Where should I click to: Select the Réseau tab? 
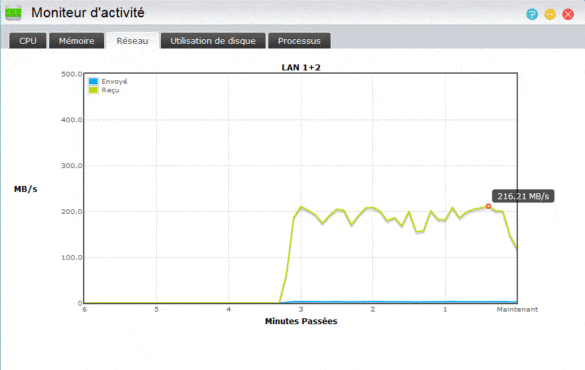(x=132, y=41)
